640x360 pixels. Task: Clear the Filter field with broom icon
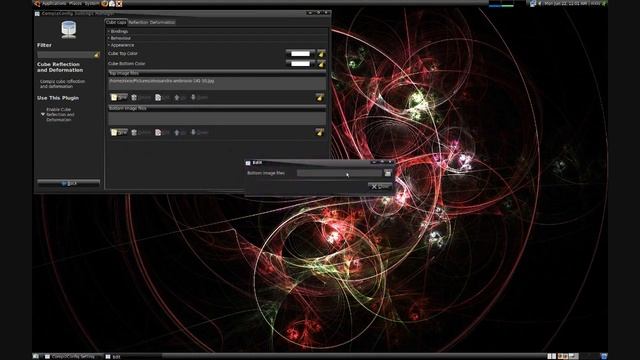[97, 54]
